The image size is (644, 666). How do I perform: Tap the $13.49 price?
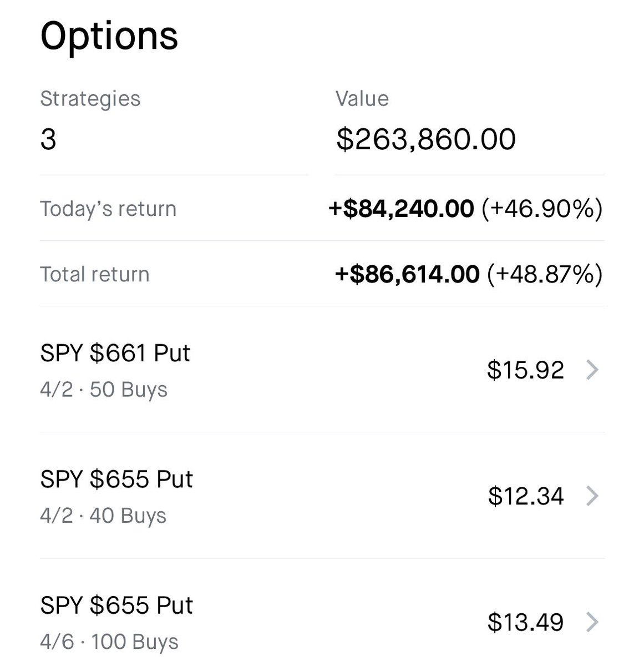pos(525,622)
